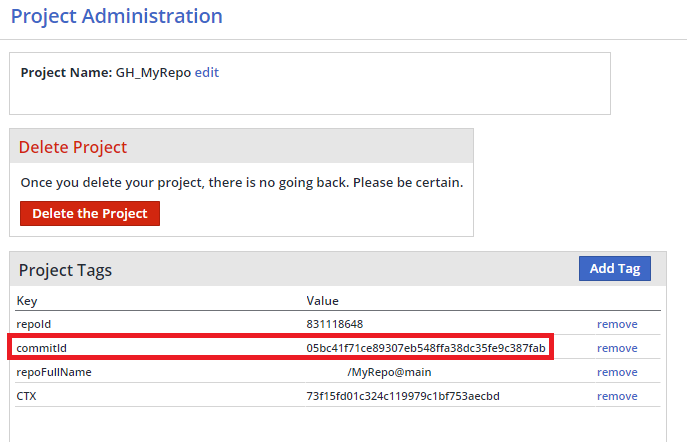
Task: Remove the repoFullName tag
Action: coord(617,372)
